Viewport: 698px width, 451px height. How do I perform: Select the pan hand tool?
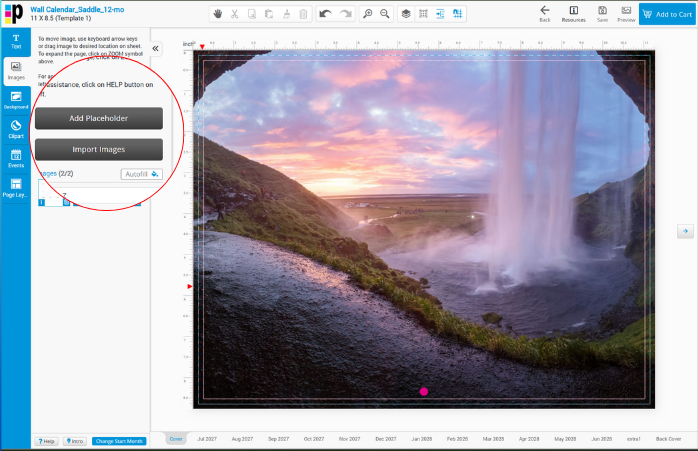pos(217,14)
